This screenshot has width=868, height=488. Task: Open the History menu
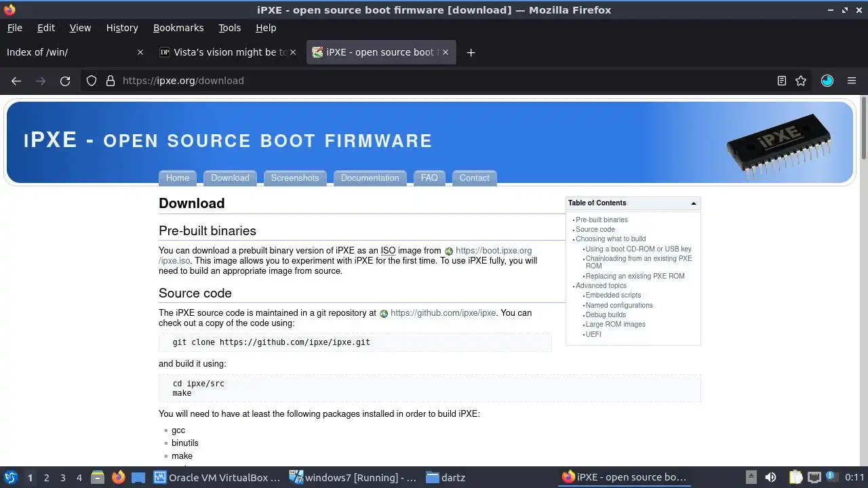(122, 28)
